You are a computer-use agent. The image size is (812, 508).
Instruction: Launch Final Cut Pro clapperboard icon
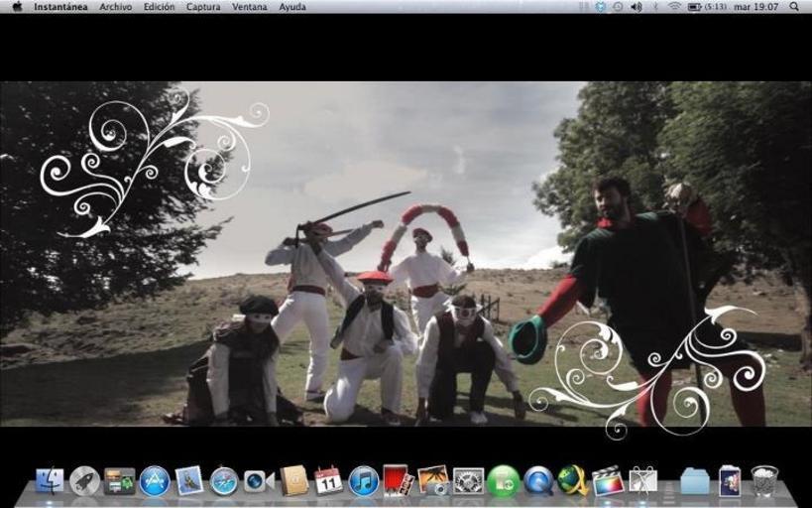tap(608, 481)
